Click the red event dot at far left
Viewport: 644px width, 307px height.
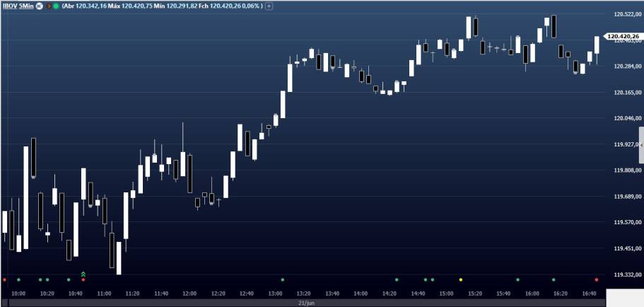4,280
